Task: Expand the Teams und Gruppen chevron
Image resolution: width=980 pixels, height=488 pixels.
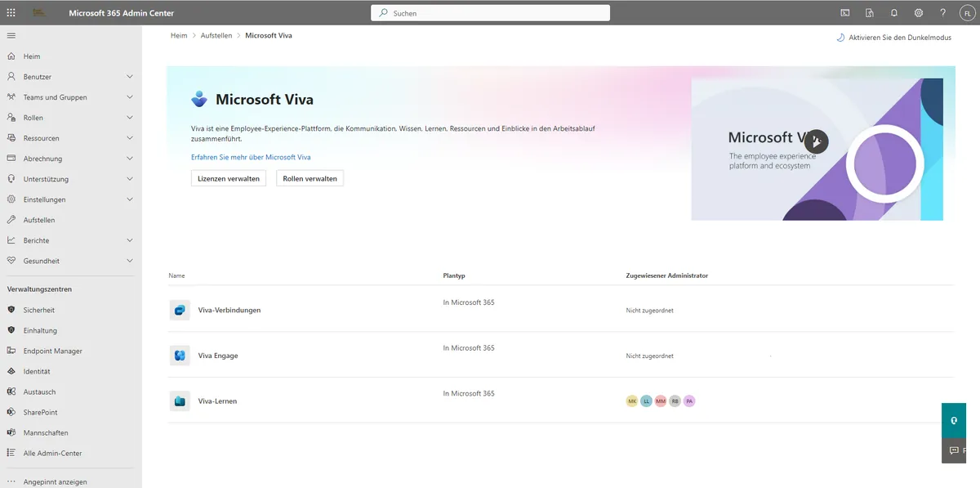Action: [x=130, y=97]
